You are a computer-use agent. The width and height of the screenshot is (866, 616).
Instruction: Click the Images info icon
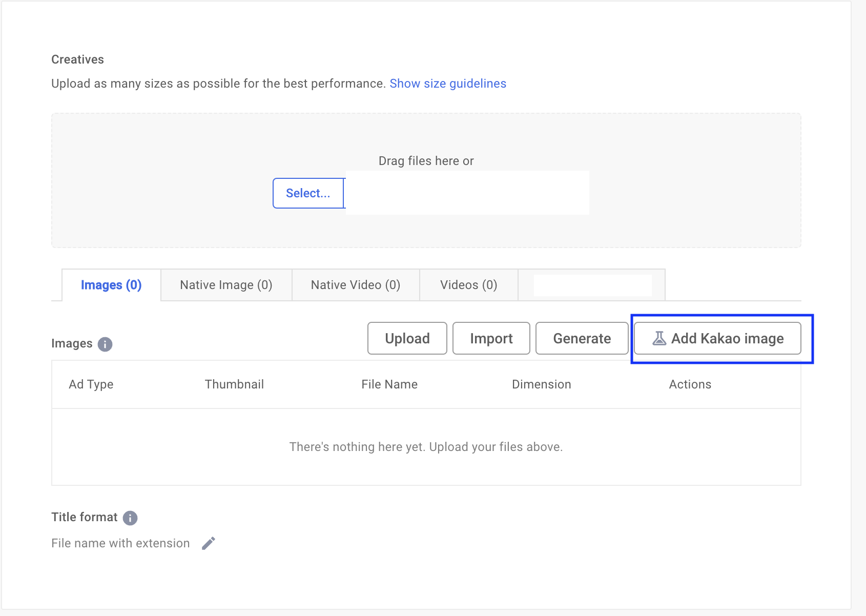(105, 344)
